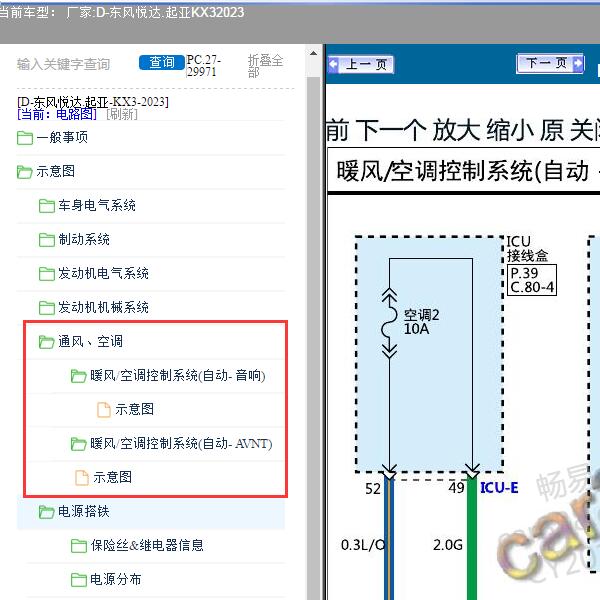The height and width of the screenshot is (600, 600).
Task: Collapse the 通风、空调 node
Action: (x=90, y=341)
